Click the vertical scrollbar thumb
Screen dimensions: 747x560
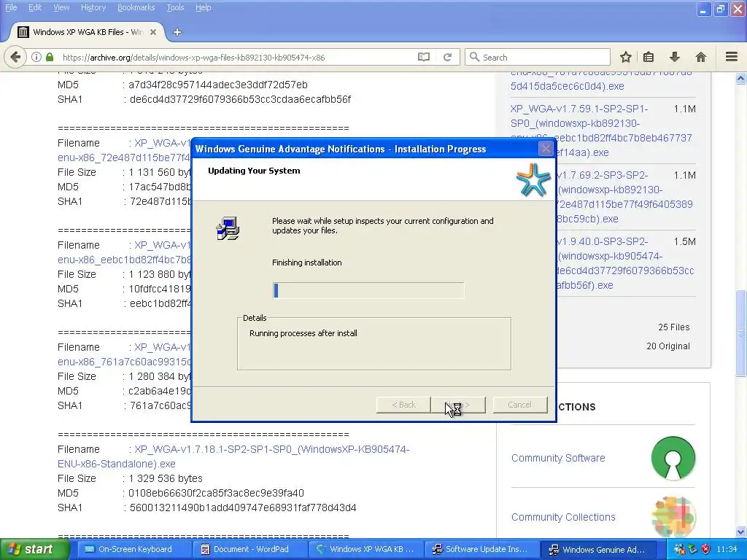pos(741,333)
